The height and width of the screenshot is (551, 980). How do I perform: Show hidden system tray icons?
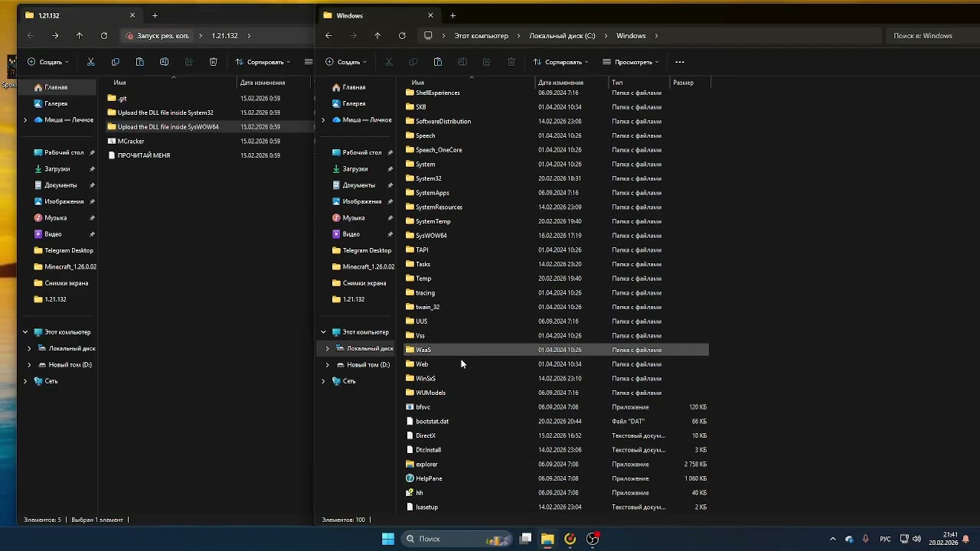point(833,539)
